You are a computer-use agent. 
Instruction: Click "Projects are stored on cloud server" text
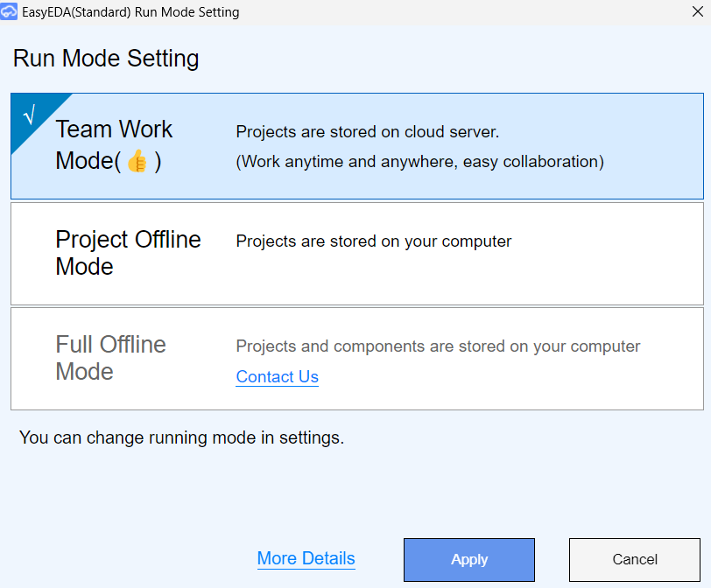[367, 133]
